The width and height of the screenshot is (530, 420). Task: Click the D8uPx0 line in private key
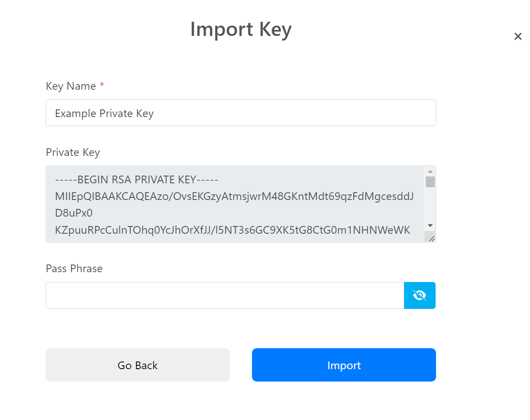(x=74, y=213)
